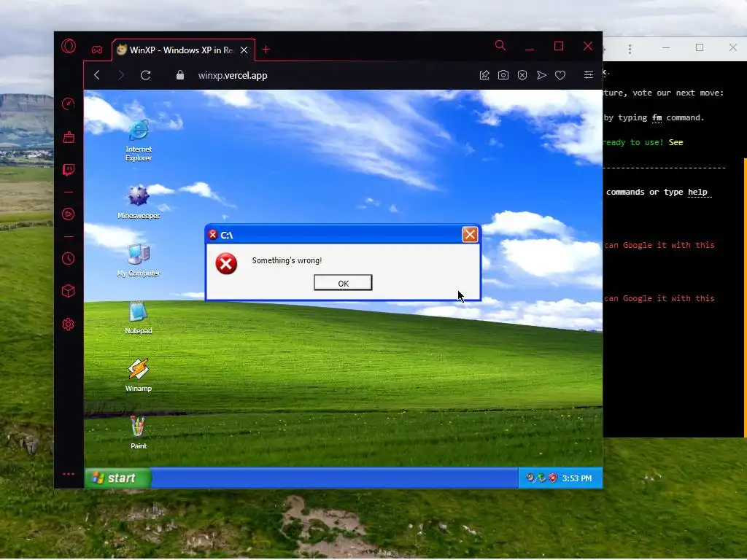Click the red security shield tray icon

coord(553,478)
